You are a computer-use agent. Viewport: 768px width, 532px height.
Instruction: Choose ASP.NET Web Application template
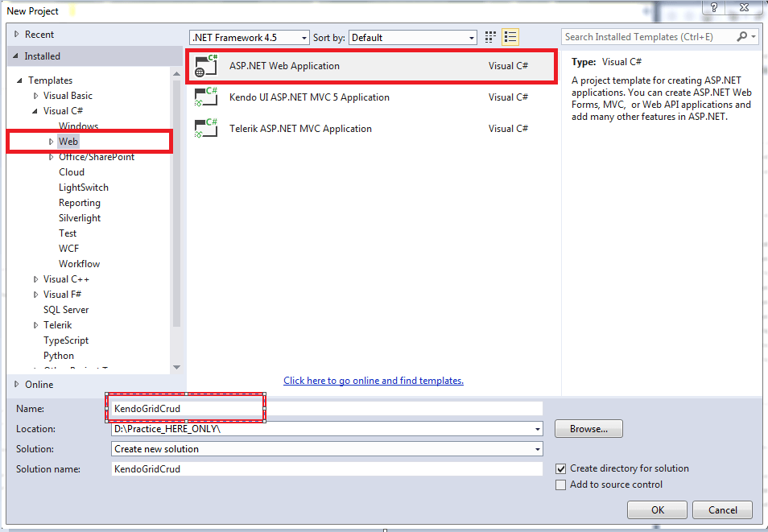click(x=371, y=66)
